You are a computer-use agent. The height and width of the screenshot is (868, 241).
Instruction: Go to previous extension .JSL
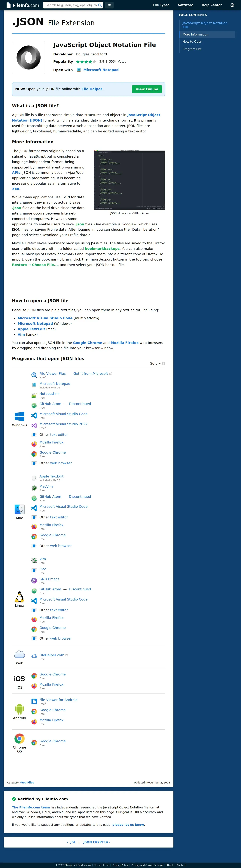pyautogui.click(x=71, y=842)
